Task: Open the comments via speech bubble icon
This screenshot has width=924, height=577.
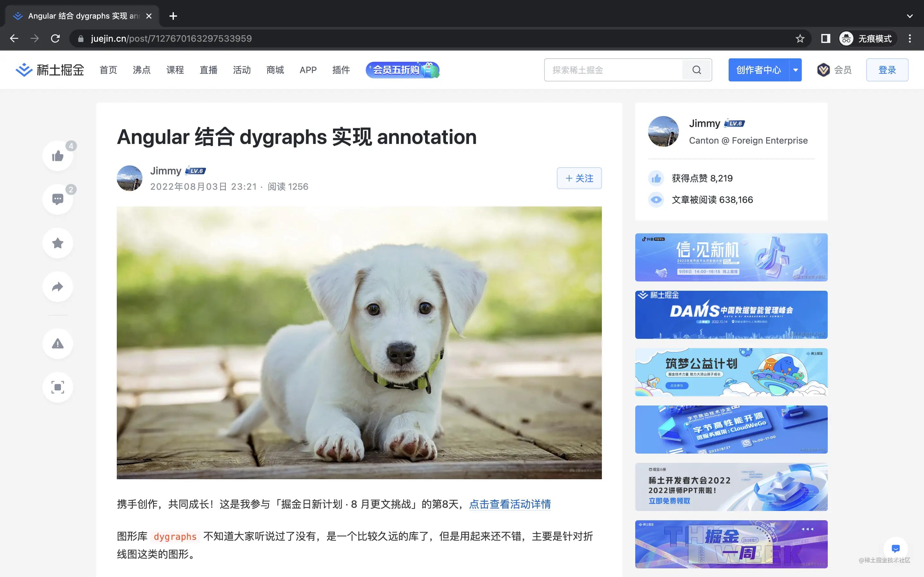Action: click(x=58, y=199)
